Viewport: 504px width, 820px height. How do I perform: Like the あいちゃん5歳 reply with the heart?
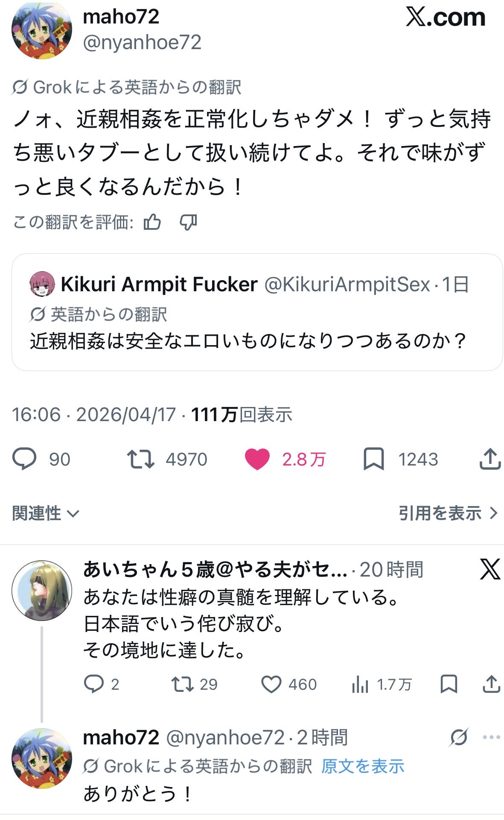pos(271,685)
